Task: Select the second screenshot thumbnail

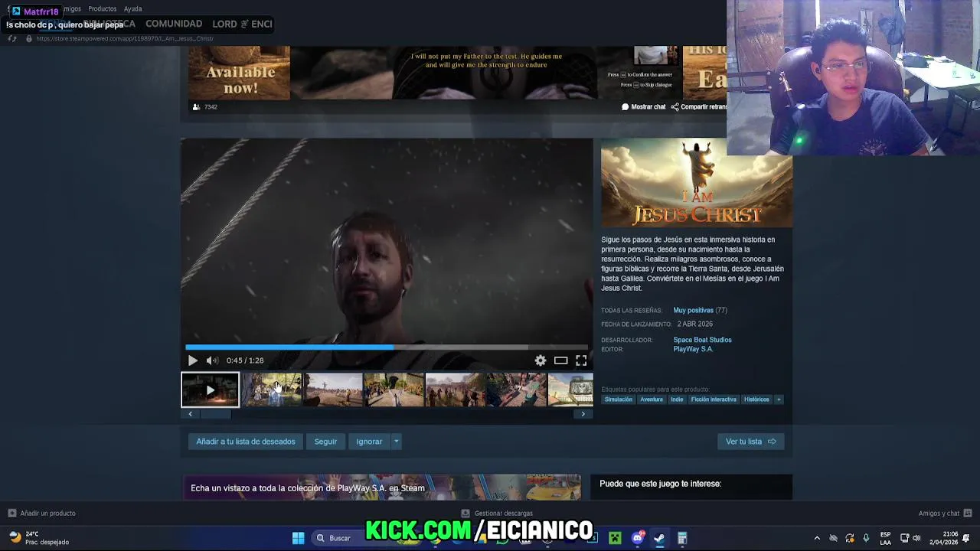Action: pos(272,390)
